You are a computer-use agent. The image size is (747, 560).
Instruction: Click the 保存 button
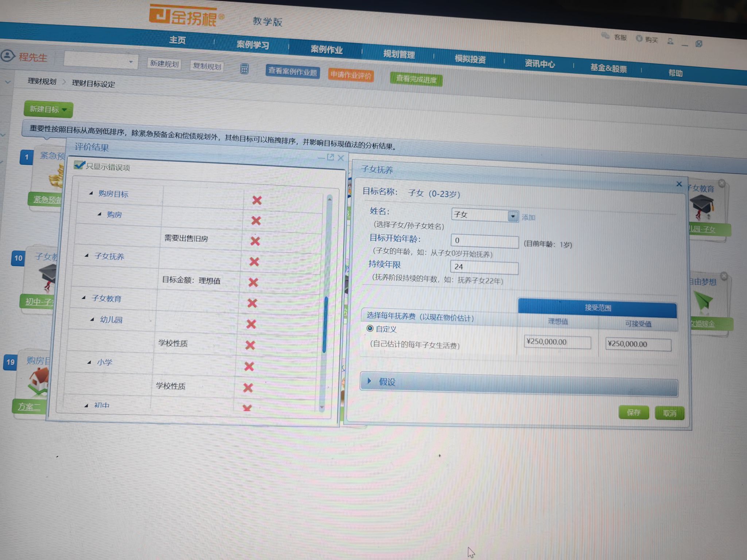click(x=634, y=412)
